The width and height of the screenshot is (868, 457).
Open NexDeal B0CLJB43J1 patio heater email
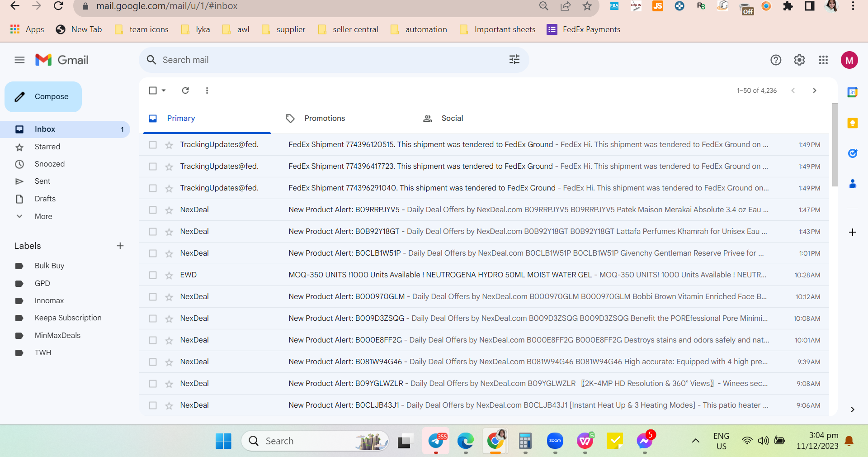(x=484, y=405)
